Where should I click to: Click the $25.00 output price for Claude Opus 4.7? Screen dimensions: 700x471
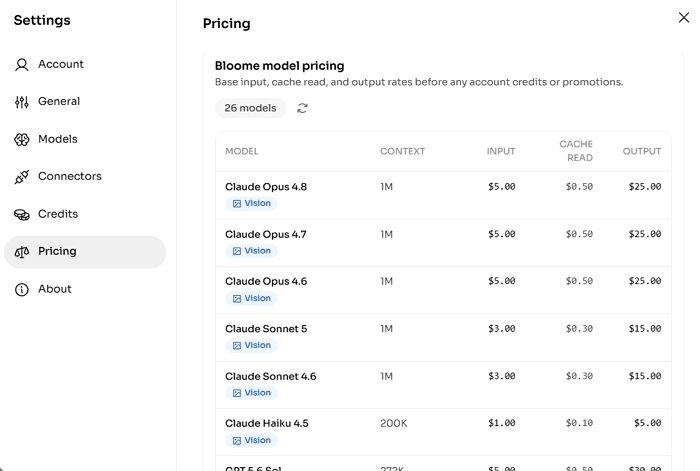tap(645, 234)
